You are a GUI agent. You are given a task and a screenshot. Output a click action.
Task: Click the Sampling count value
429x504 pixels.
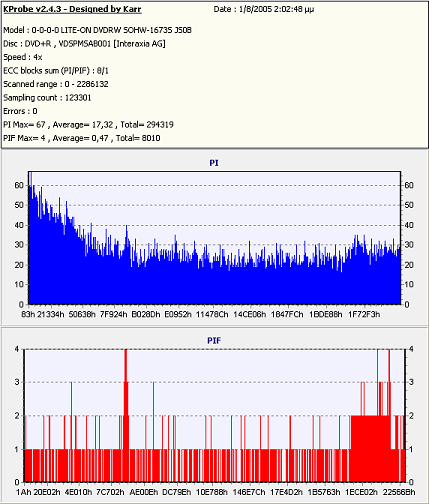pos(78,98)
